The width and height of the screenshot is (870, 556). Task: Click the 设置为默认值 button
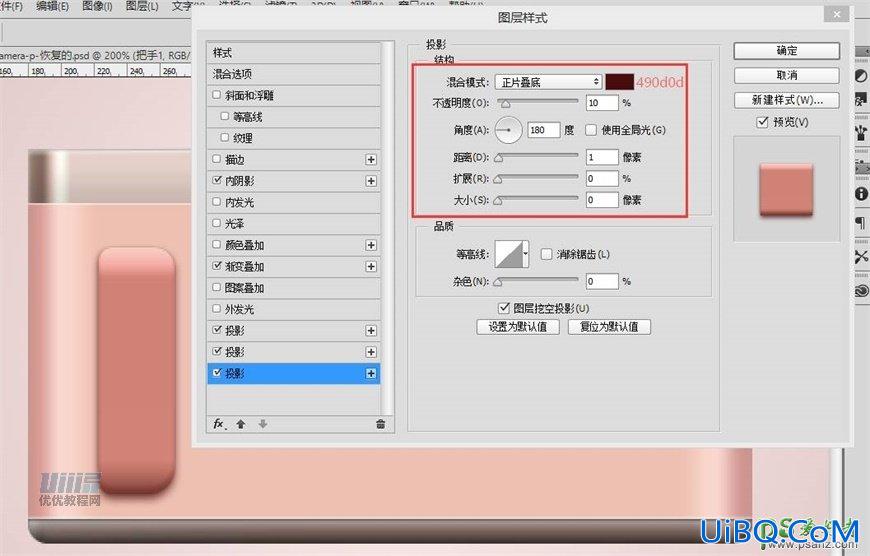518,327
